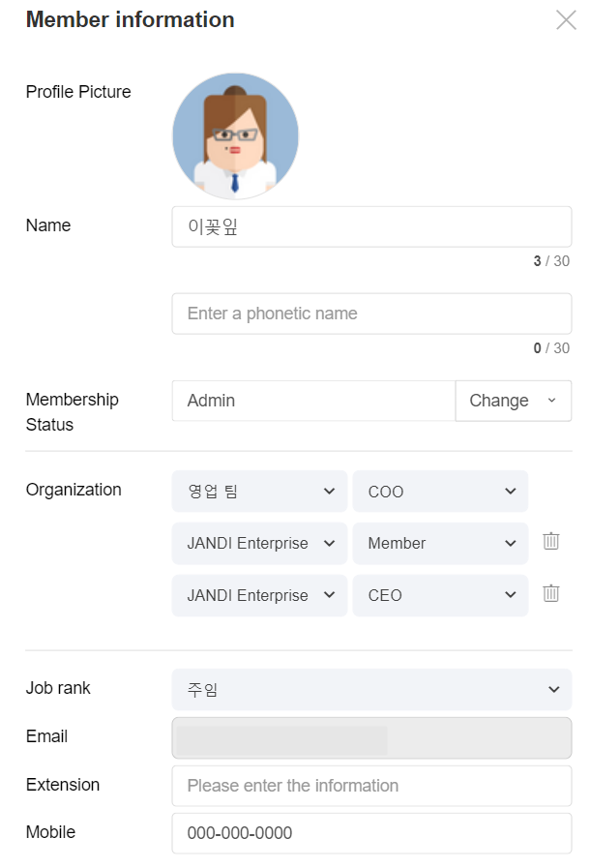Open the CEO position dropdown
The height and width of the screenshot is (868, 591).
[440, 595]
